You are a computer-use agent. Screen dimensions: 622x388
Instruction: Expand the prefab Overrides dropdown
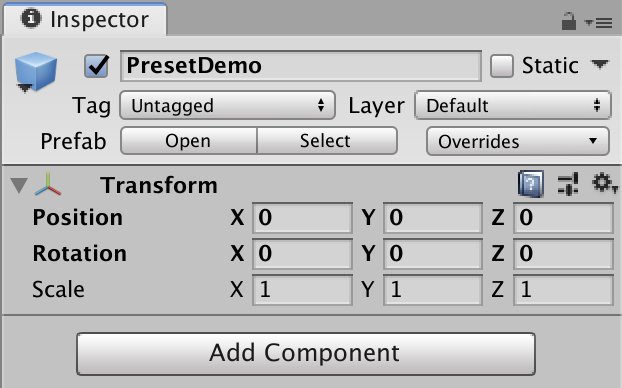[x=518, y=141]
